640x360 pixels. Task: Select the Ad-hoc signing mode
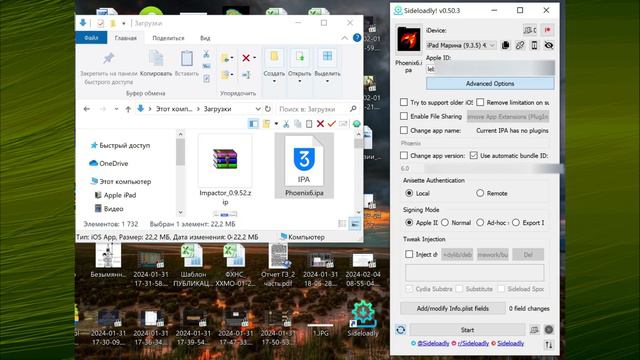tap(480, 222)
